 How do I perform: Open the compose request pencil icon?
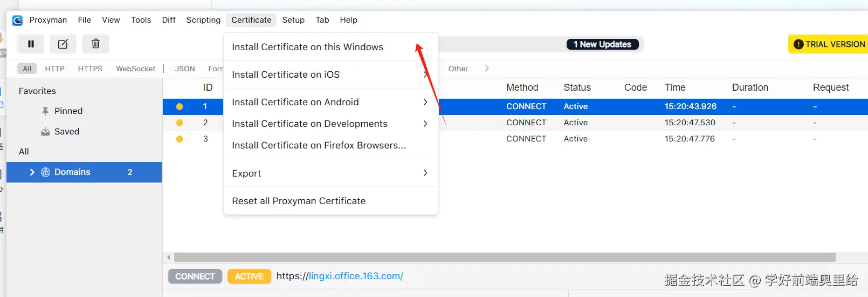point(63,44)
